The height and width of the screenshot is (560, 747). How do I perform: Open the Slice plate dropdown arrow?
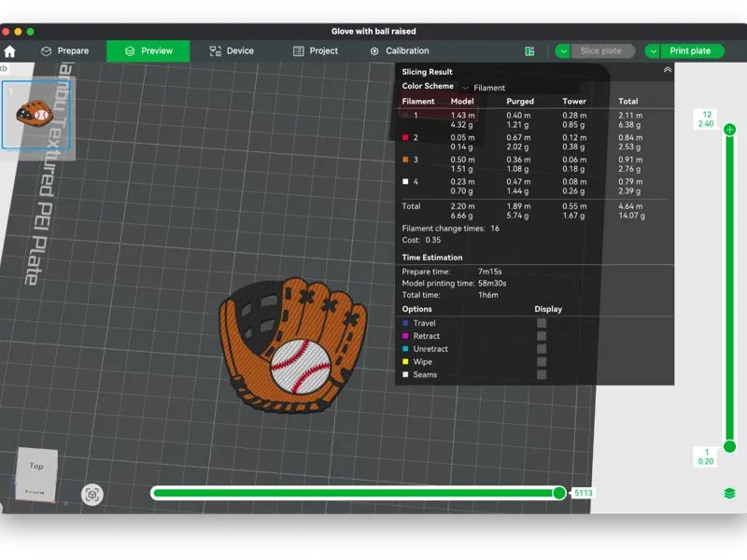(x=563, y=51)
